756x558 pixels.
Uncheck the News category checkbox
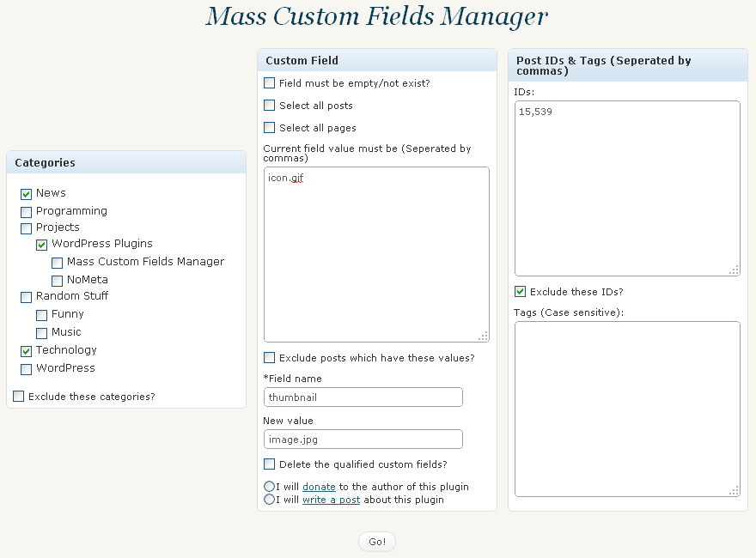tap(26, 194)
